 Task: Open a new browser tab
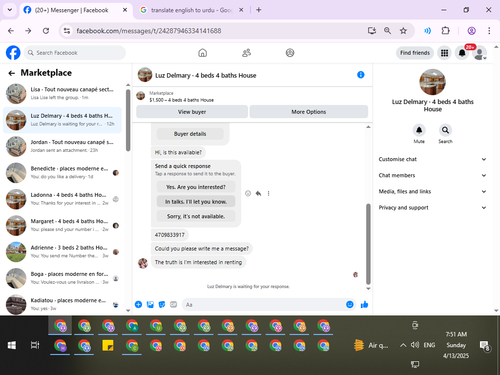259,10
